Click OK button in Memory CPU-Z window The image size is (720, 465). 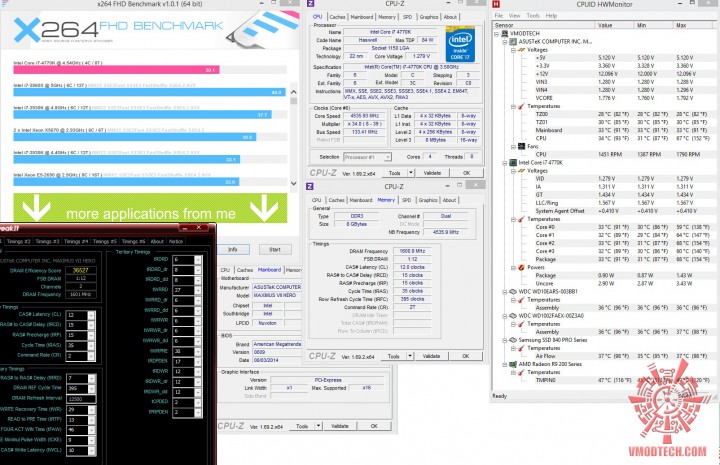coord(466,356)
